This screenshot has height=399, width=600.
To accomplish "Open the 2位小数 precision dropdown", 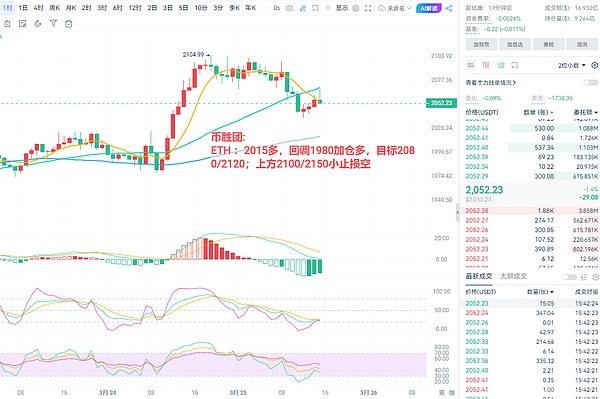I will pos(572,65).
